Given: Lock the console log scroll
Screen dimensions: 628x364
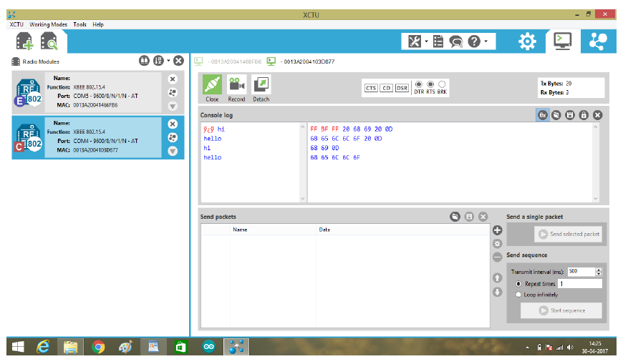Looking at the screenshot, I should tap(584, 115).
